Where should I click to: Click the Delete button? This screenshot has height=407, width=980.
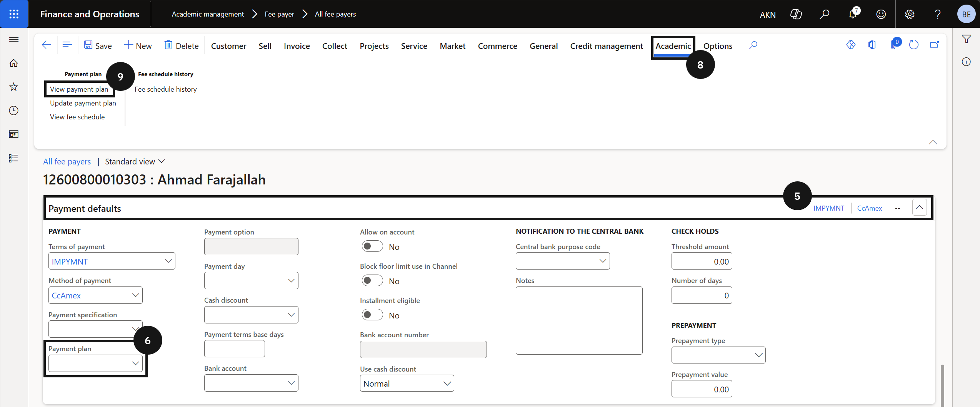[182, 45]
